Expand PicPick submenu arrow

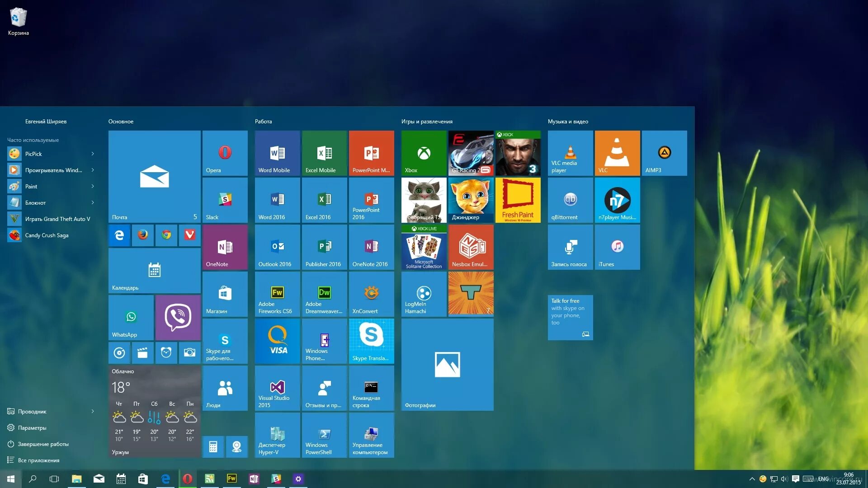[93, 154]
